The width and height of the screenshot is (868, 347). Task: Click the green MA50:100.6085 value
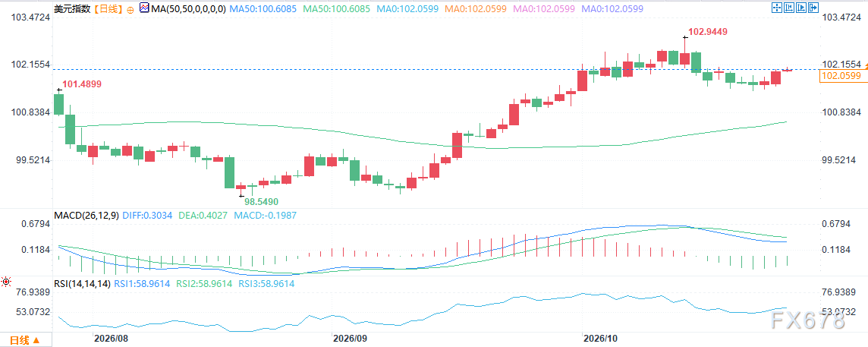click(x=337, y=9)
